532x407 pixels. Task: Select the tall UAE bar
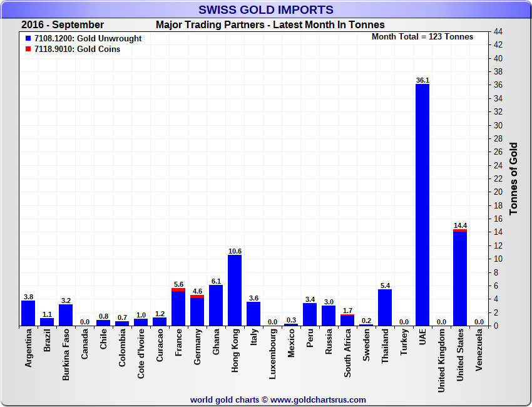[x=422, y=205]
